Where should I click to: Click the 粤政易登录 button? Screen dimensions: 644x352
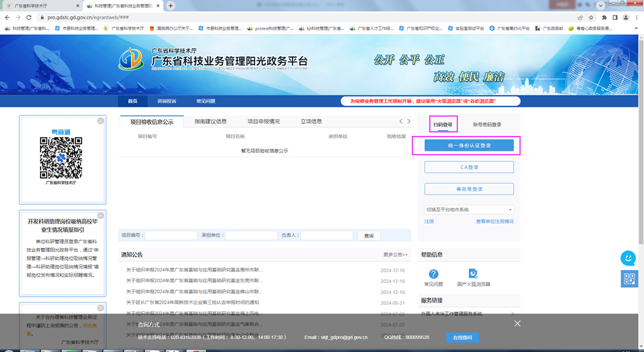pyautogui.click(x=469, y=189)
